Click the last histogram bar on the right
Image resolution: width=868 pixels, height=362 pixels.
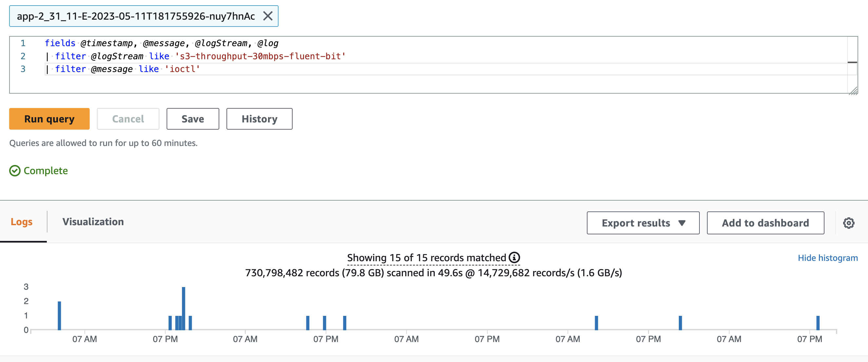[x=818, y=323]
